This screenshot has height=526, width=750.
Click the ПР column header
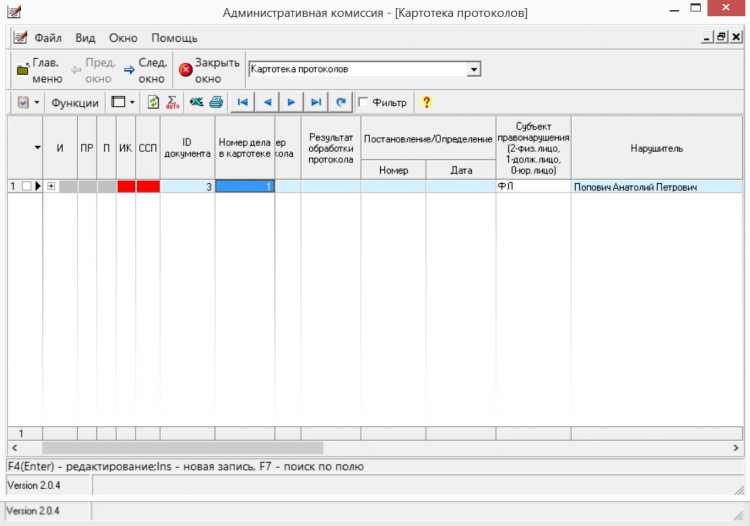(87, 148)
